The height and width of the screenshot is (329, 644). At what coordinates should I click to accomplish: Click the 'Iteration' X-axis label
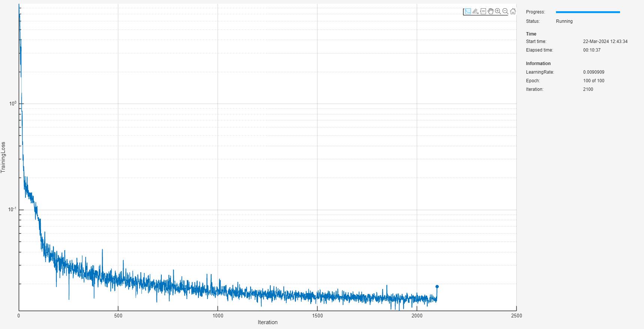[268, 322]
